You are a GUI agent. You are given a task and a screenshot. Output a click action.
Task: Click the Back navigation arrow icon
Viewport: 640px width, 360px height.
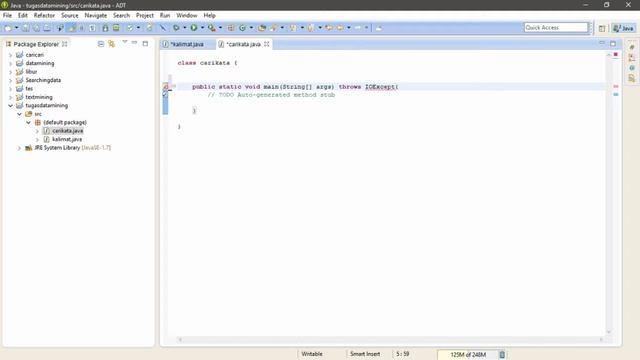tap(340, 28)
